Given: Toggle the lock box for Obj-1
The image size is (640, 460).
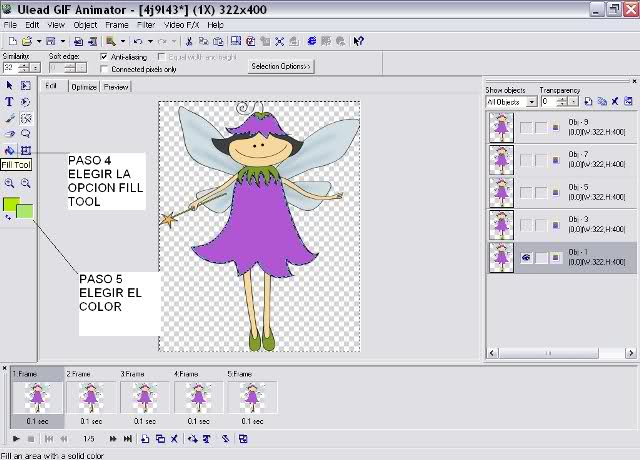Looking at the screenshot, I should 541,258.
